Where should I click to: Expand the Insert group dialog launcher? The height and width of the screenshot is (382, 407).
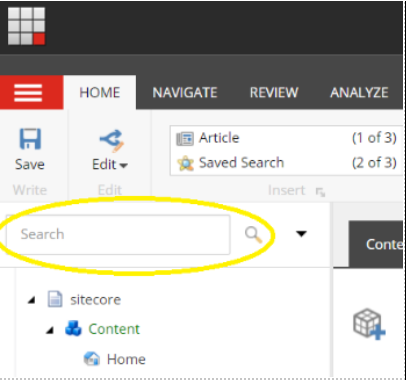click(x=320, y=192)
